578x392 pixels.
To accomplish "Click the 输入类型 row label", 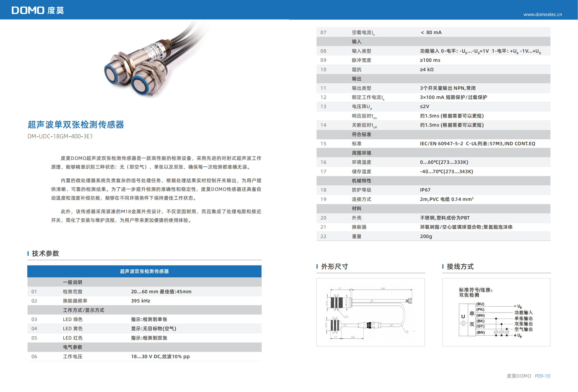I will pyautogui.click(x=361, y=51).
